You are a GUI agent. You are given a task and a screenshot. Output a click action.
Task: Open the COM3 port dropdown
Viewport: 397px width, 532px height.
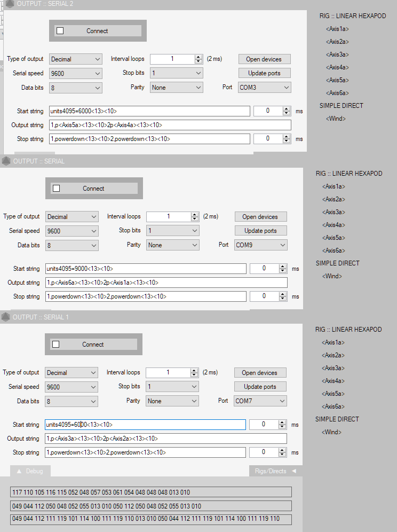click(x=265, y=88)
